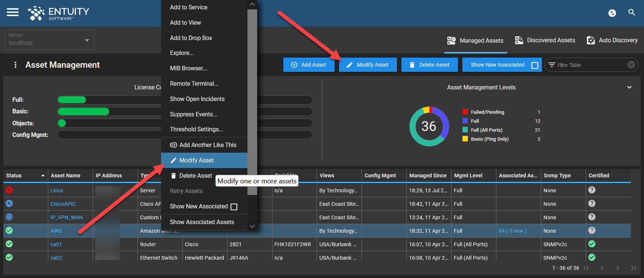Click the refresh/update circular icon in header
The width and height of the screenshot is (644, 278).
612,13
